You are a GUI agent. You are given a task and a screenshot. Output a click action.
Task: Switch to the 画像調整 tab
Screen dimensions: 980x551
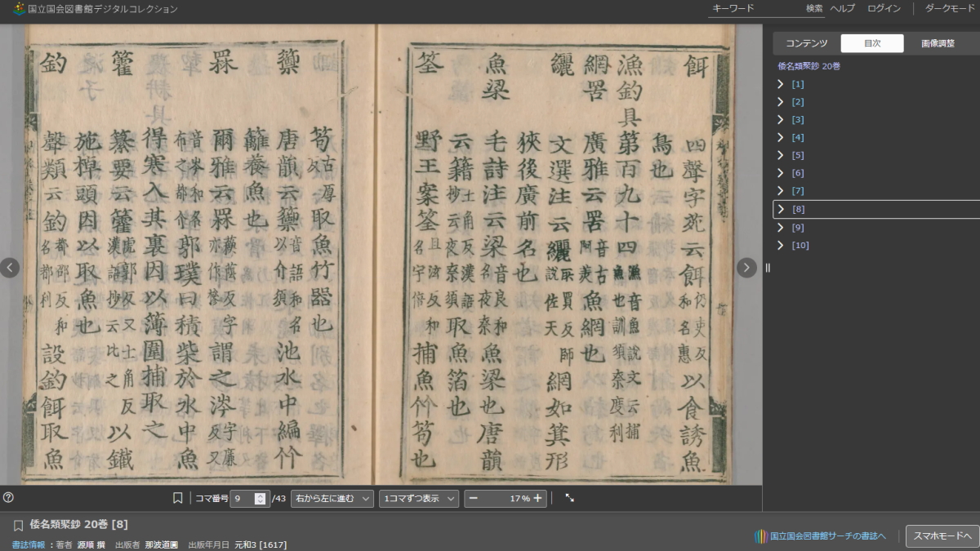[x=938, y=43]
